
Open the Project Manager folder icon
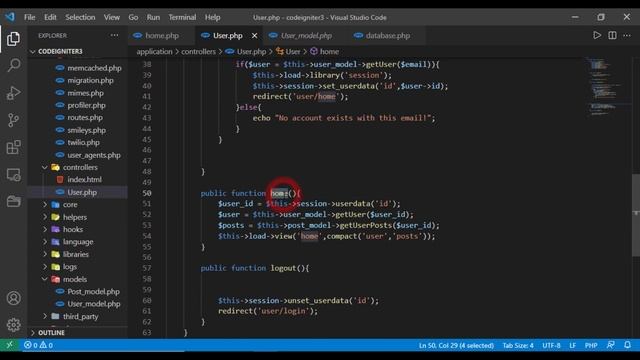(x=13, y=201)
